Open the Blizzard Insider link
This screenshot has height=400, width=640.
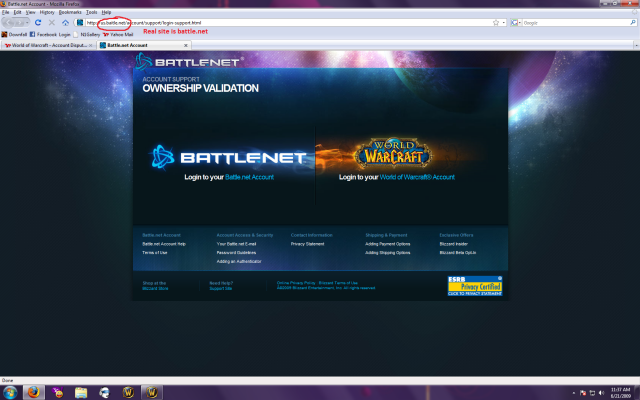pyautogui.click(x=453, y=244)
